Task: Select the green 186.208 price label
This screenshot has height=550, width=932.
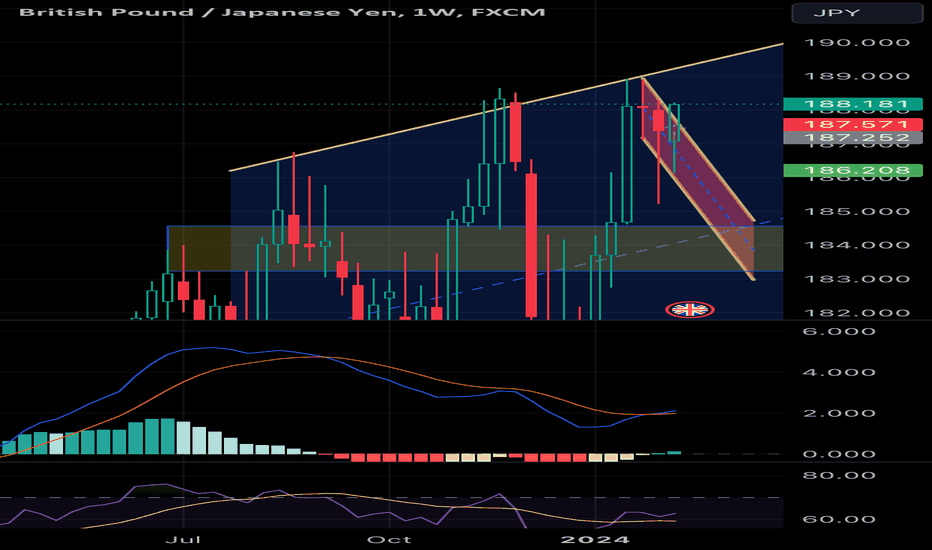Action: tap(853, 171)
